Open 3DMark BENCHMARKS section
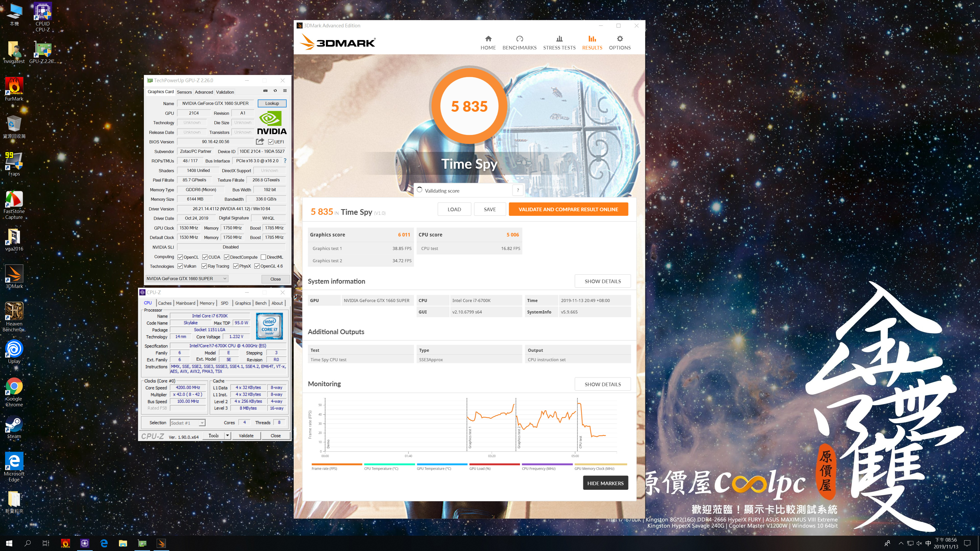The image size is (980, 551). tap(519, 43)
